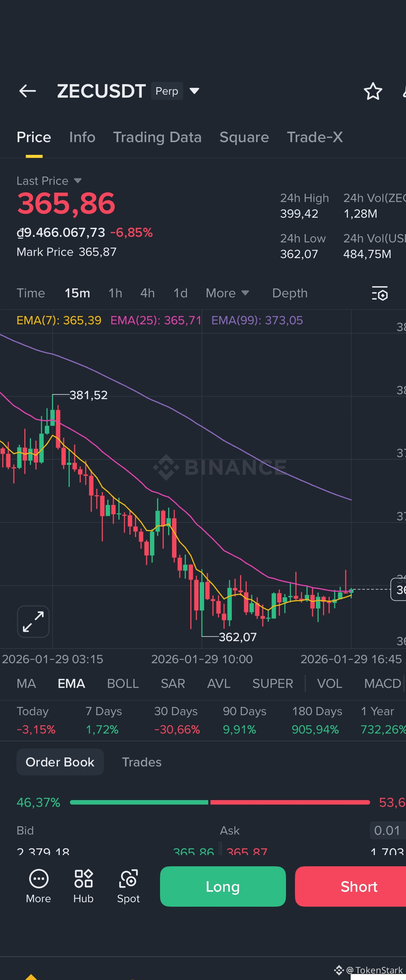Tap the current price marker on chart axis
Screen dimensions: 406x980
(x=399, y=589)
